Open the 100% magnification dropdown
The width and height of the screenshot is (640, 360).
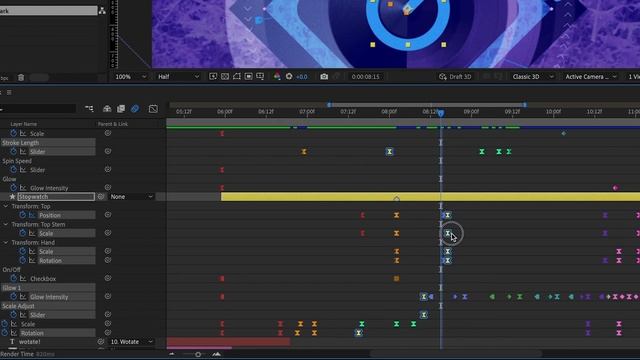point(131,77)
